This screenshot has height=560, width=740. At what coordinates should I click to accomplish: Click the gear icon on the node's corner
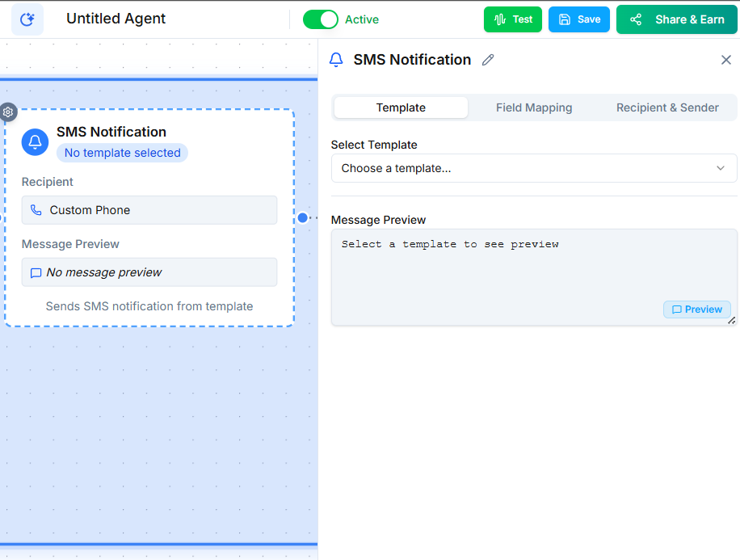[8, 112]
